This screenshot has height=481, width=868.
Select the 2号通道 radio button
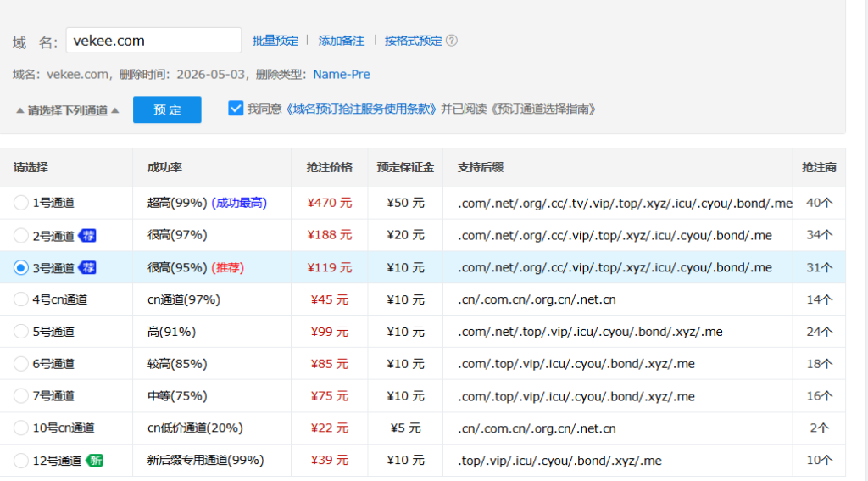click(x=21, y=236)
